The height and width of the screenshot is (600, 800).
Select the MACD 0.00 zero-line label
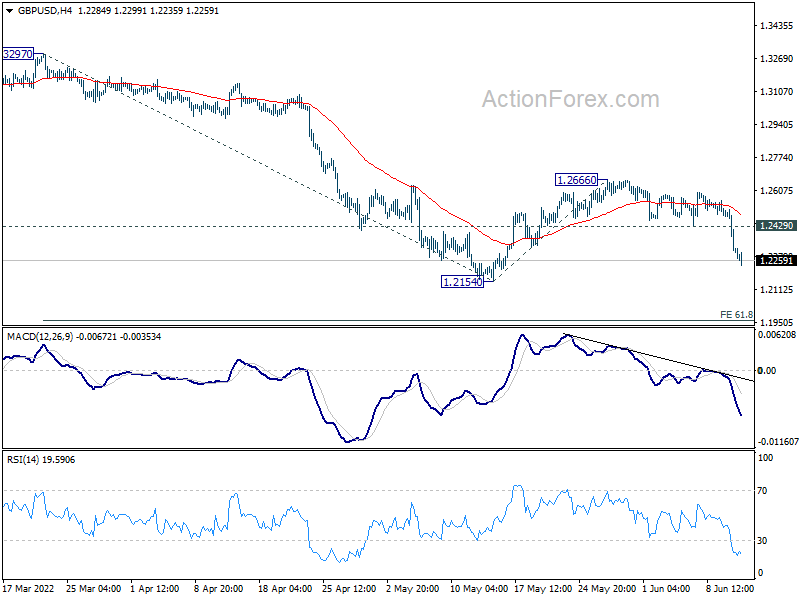[767, 371]
